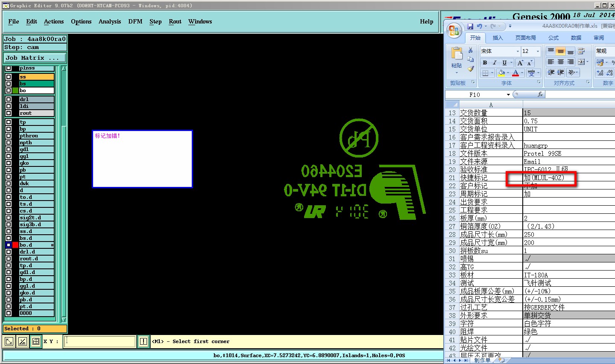
Task: Click the X Y coordinate input field
Action: 100,341
